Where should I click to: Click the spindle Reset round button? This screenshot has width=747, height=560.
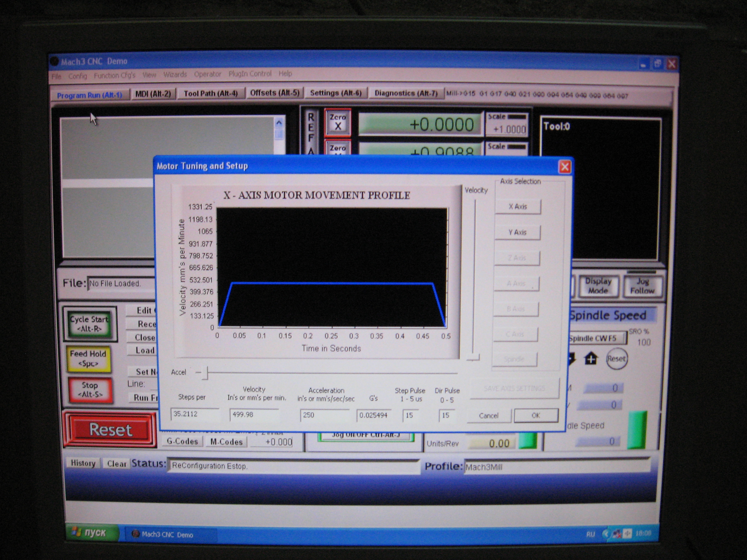tap(616, 359)
